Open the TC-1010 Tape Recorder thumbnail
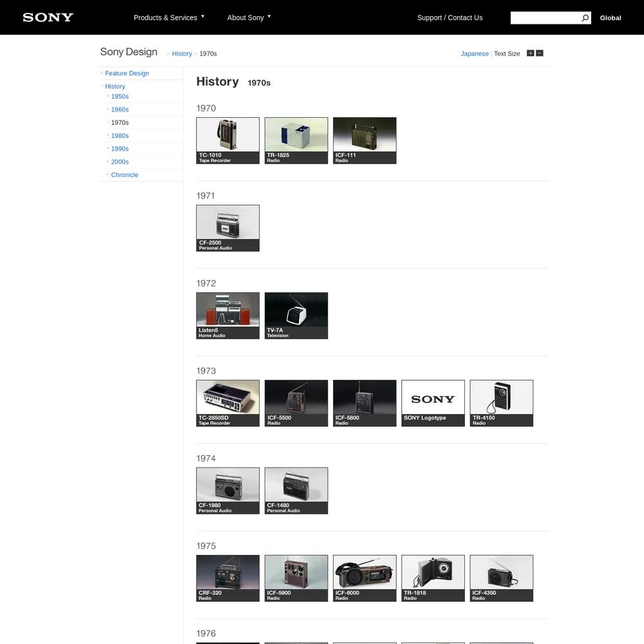 228,140
